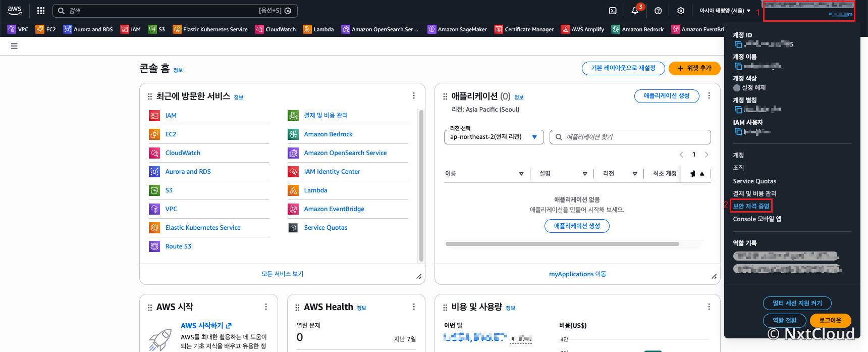Open IAM Identity Center recent service
868x352 pixels.
332,172
